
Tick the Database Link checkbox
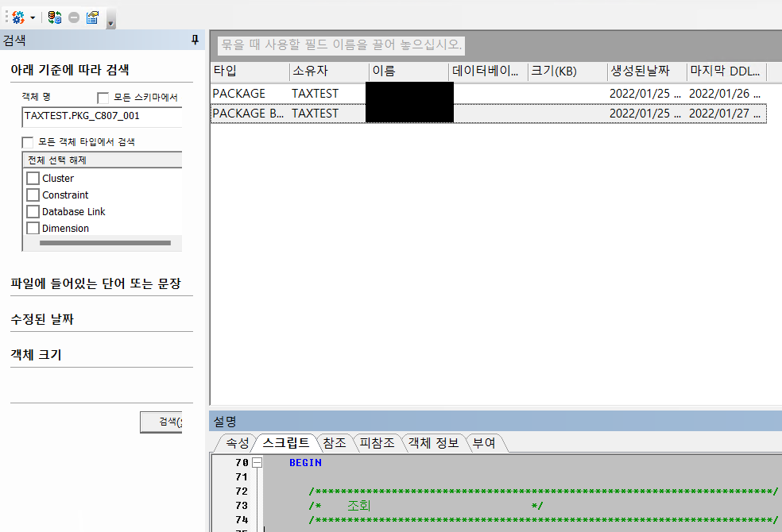33,211
